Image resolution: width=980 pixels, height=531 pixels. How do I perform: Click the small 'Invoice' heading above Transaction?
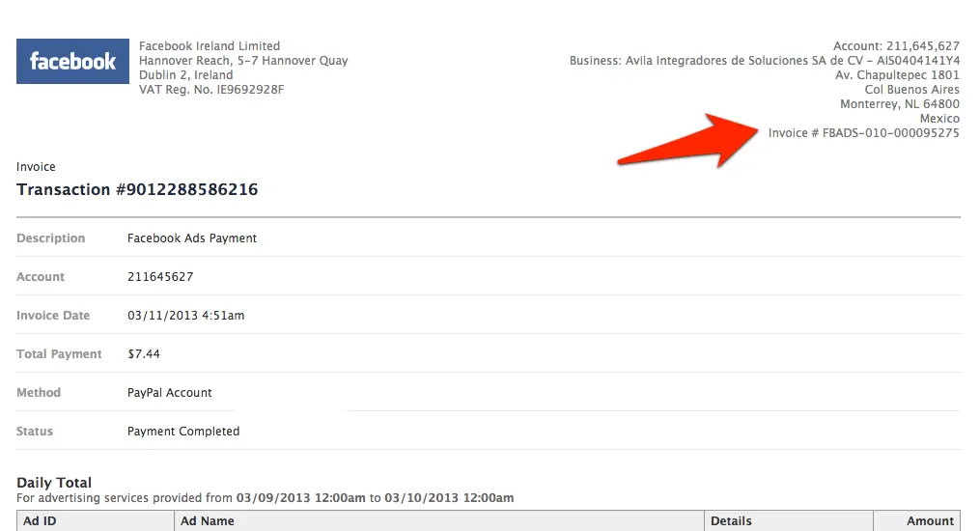tap(36, 167)
